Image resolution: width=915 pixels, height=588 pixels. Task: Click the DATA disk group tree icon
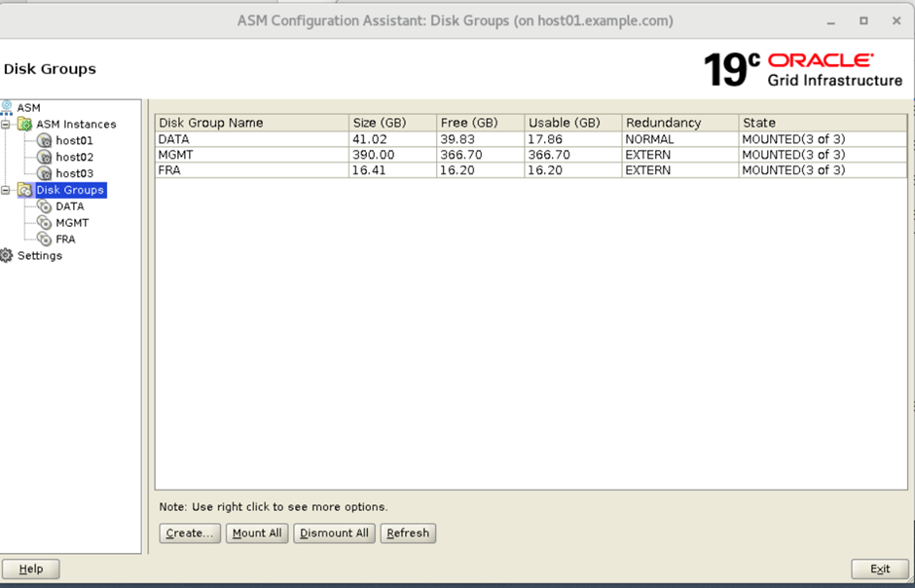tap(44, 206)
